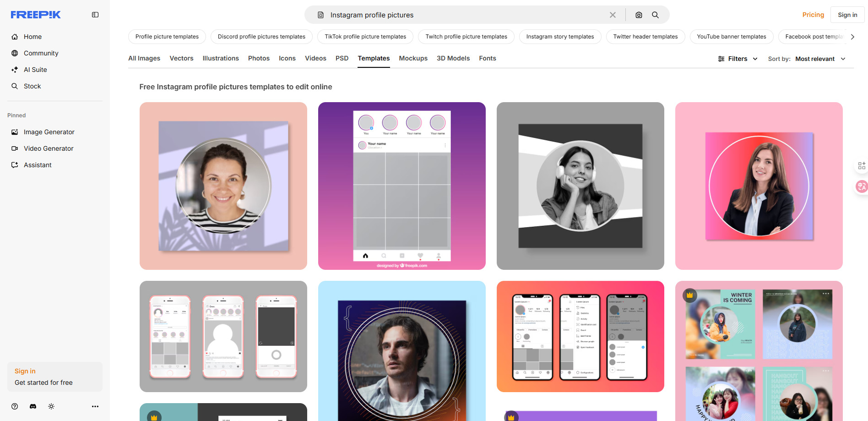
Task: Switch to the Videos tab
Action: click(x=315, y=58)
